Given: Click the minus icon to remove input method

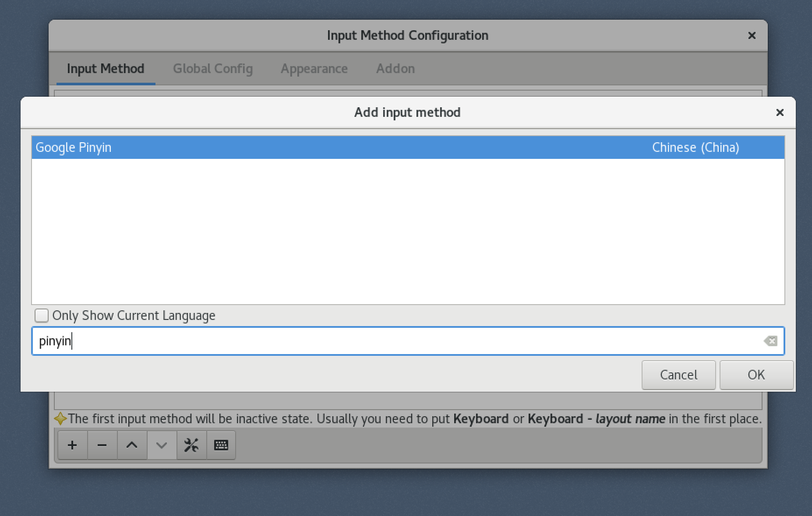Looking at the screenshot, I should click(x=102, y=445).
